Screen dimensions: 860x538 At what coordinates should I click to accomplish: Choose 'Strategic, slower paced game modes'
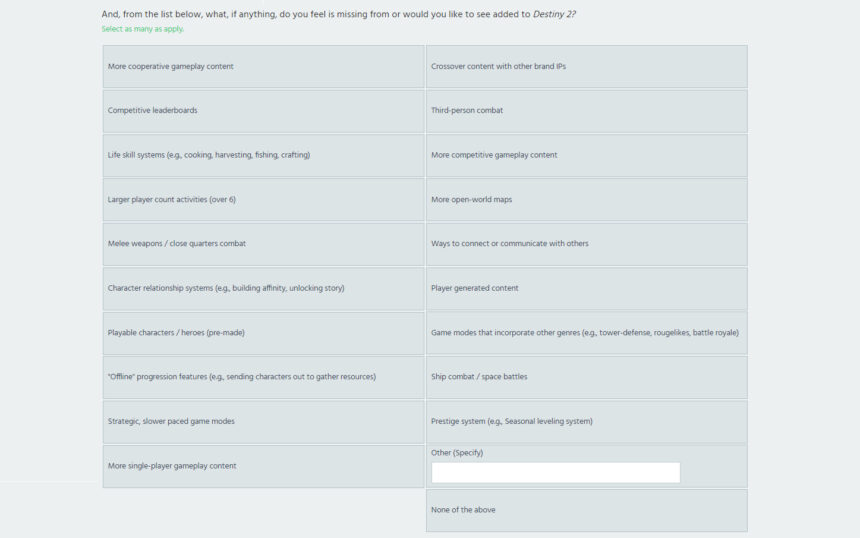pyautogui.click(x=263, y=422)
